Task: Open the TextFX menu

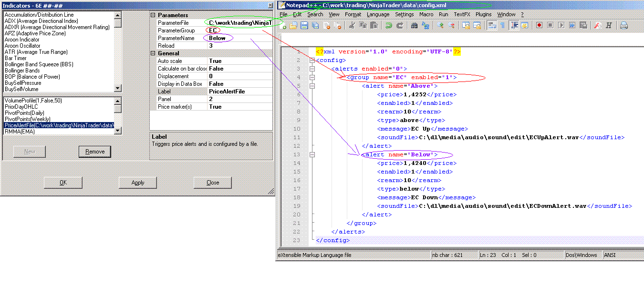Action: click(x=462, y=14)
